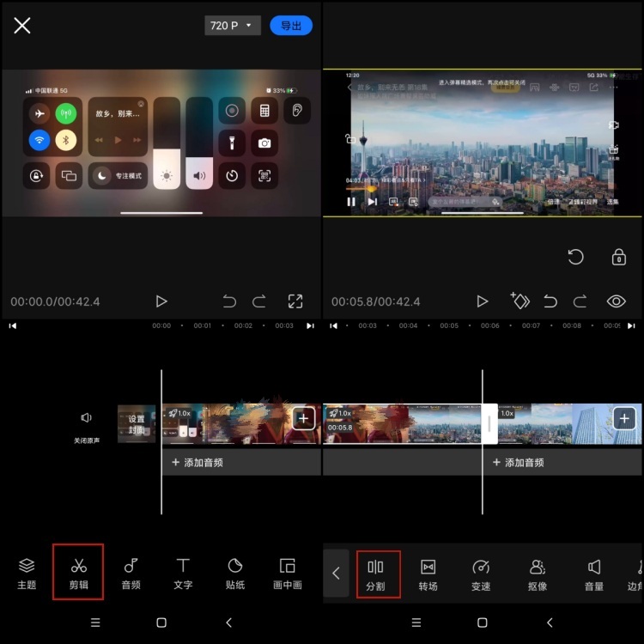Tap the Android menu button on the left screen

click(x=95, y=623)
